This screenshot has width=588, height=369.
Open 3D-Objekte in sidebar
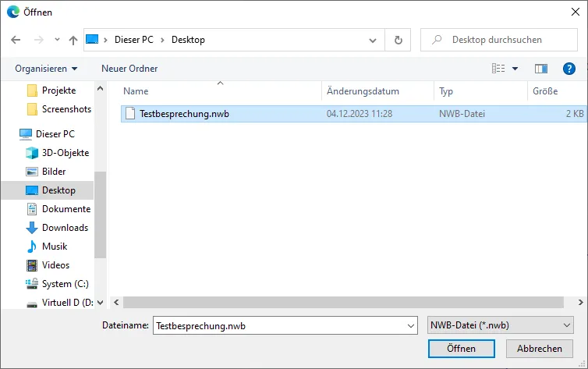point(65,153)
